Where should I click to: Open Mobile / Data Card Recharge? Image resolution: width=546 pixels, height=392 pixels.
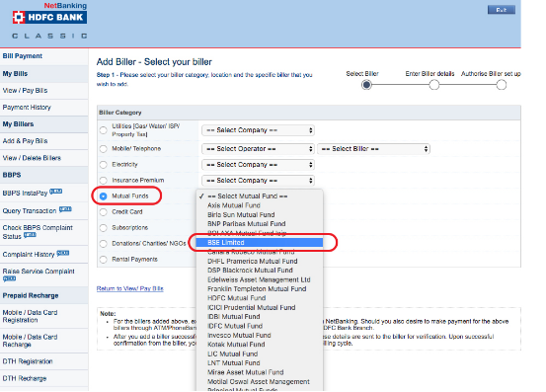tap(30, 341)
